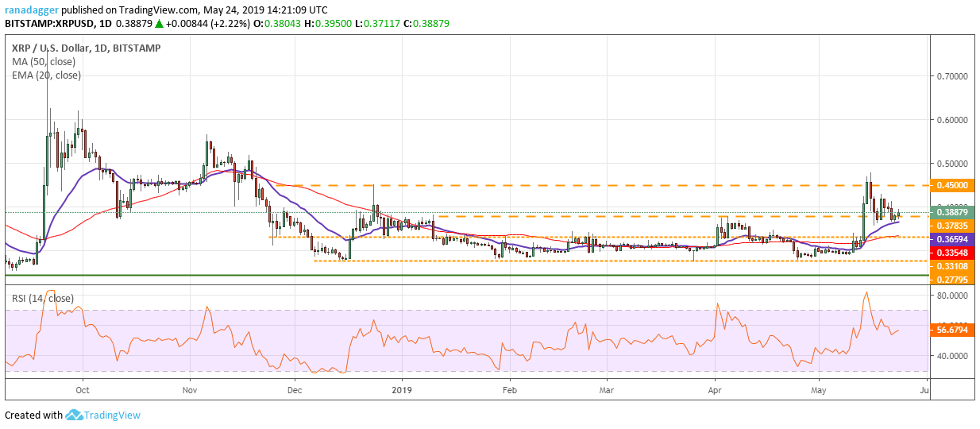The height and width of the screenshot is (429, 980).
Task: Click the green 0.27795 support label
Action: point(953,280)
